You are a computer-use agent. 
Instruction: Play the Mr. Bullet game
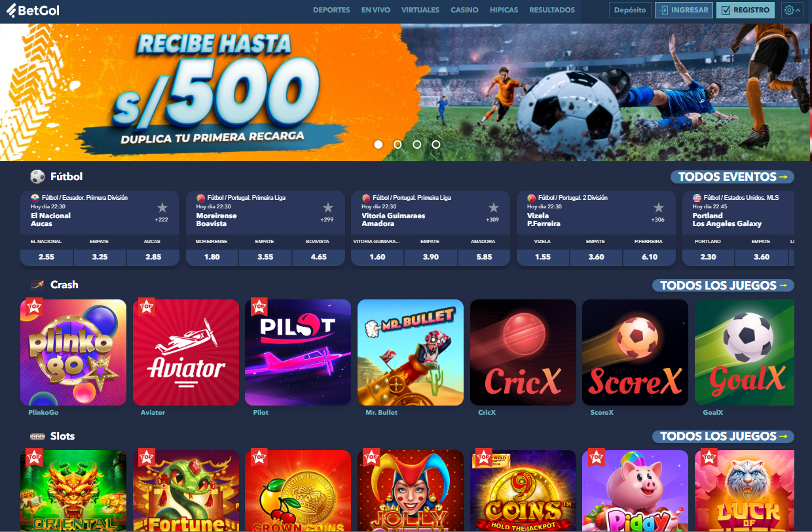point(411,352)
